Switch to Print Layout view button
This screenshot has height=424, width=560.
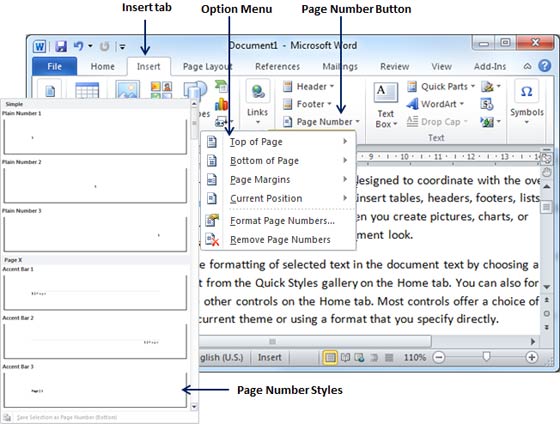[x=330, y=357]
